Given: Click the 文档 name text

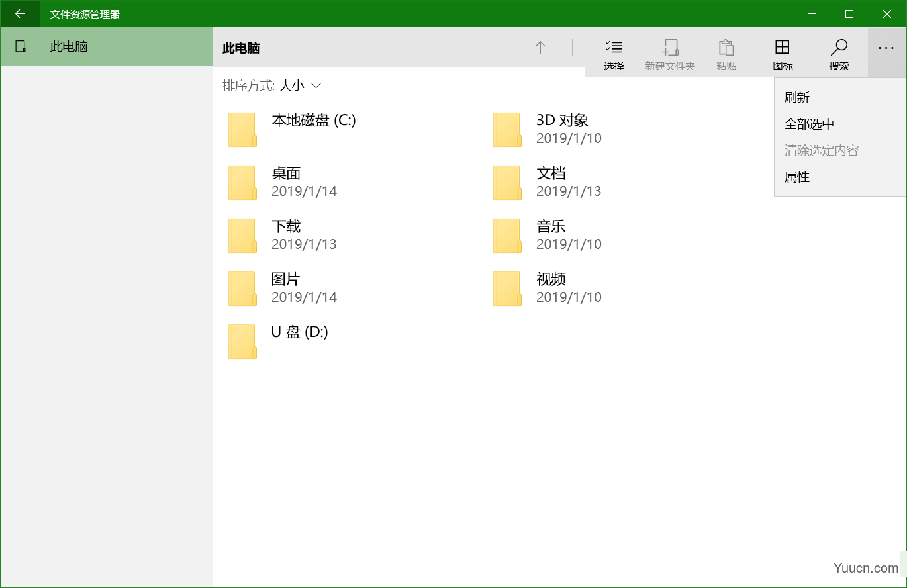Looking at the screenshot, I should (x=551, y=173).
